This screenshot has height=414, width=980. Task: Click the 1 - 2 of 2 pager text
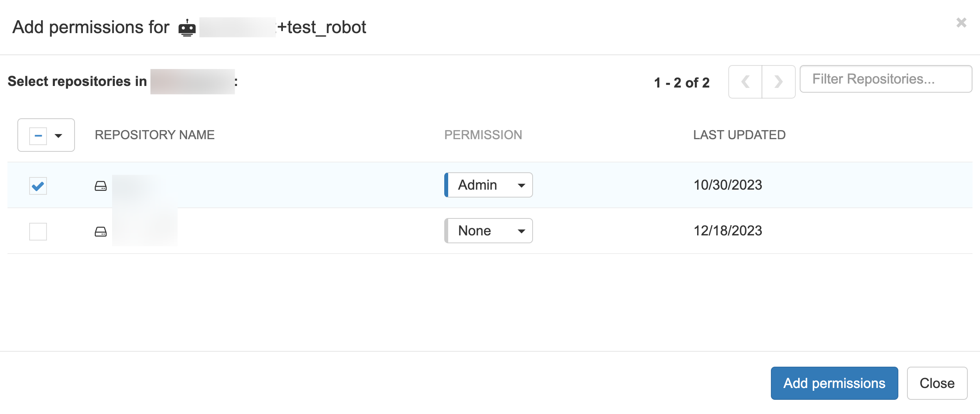(x=681, y=83)
